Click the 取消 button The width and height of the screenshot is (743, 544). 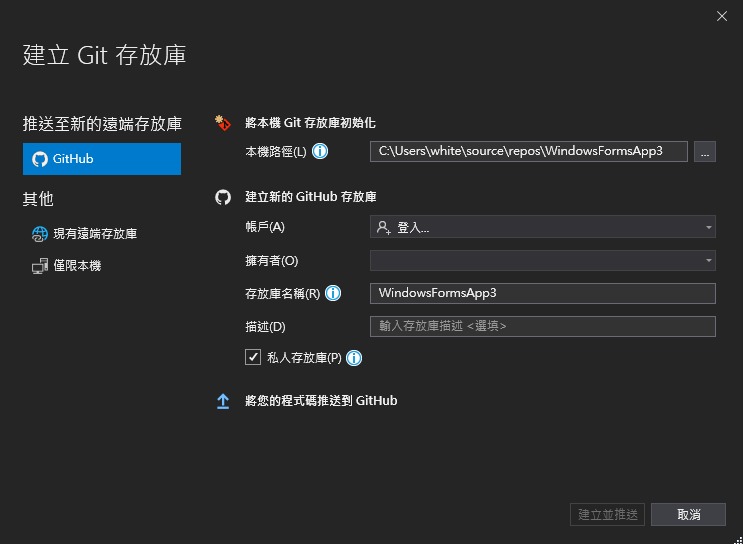(x=688, y=514)
